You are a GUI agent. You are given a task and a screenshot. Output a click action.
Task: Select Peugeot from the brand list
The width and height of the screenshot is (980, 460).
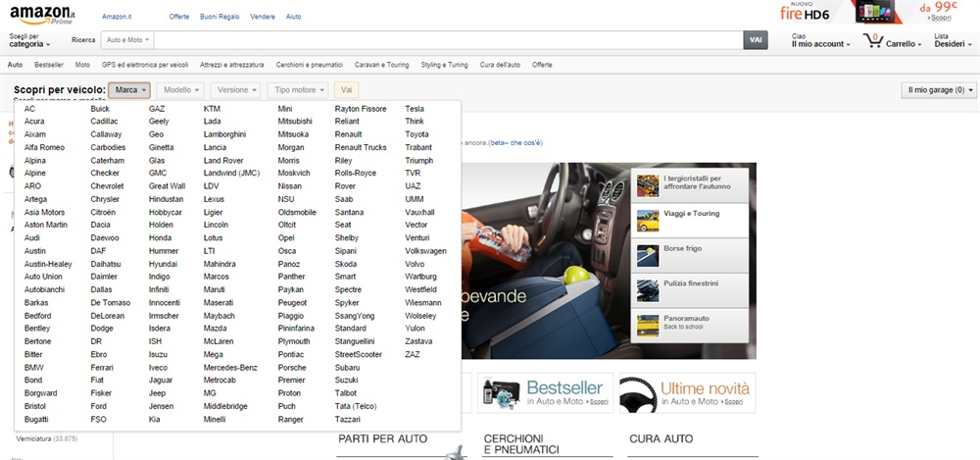tap(292, 303)
